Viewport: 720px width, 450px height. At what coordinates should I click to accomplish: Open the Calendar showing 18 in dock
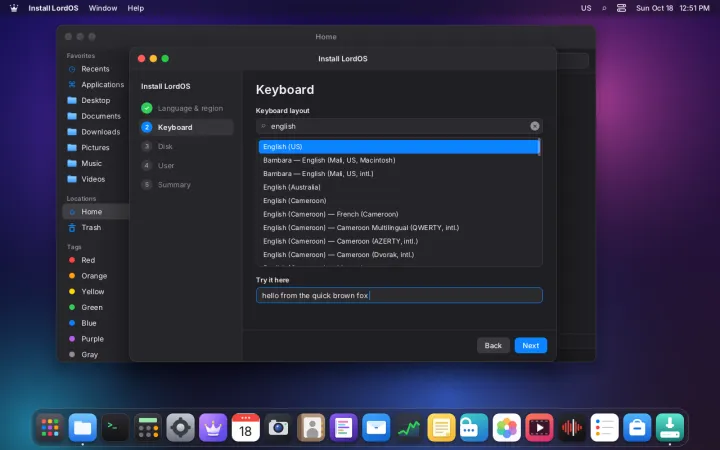246,428
